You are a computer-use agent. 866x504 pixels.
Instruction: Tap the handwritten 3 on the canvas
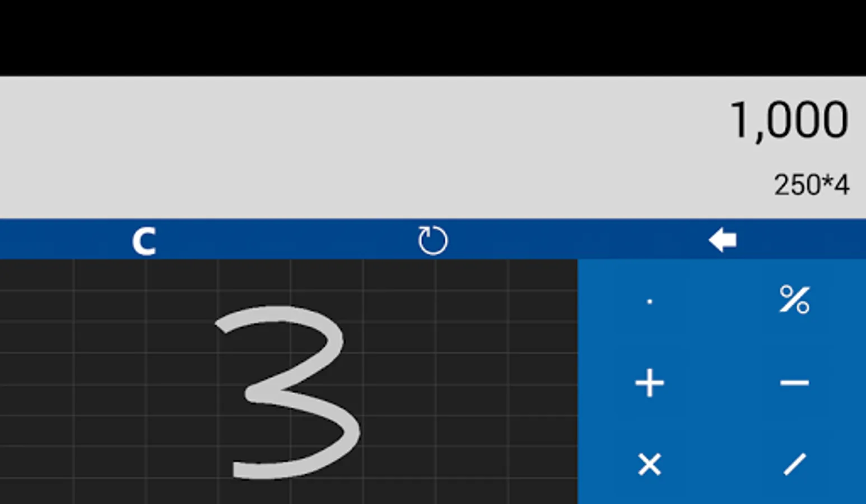287,392
